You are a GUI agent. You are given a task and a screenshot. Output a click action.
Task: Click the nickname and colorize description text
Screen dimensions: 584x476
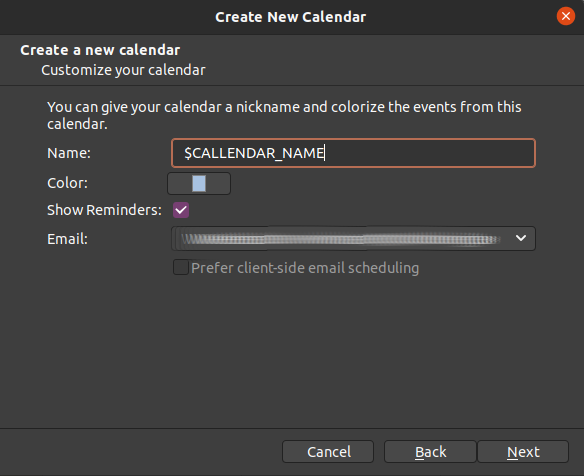point(284,115)
